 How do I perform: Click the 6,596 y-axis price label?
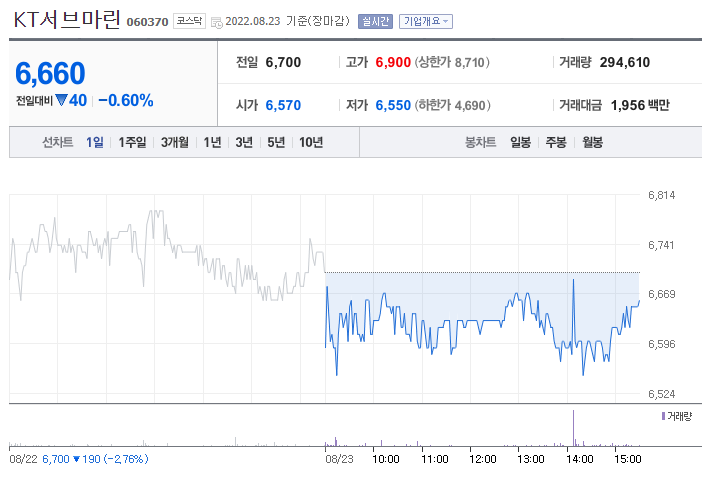point(661,344)
